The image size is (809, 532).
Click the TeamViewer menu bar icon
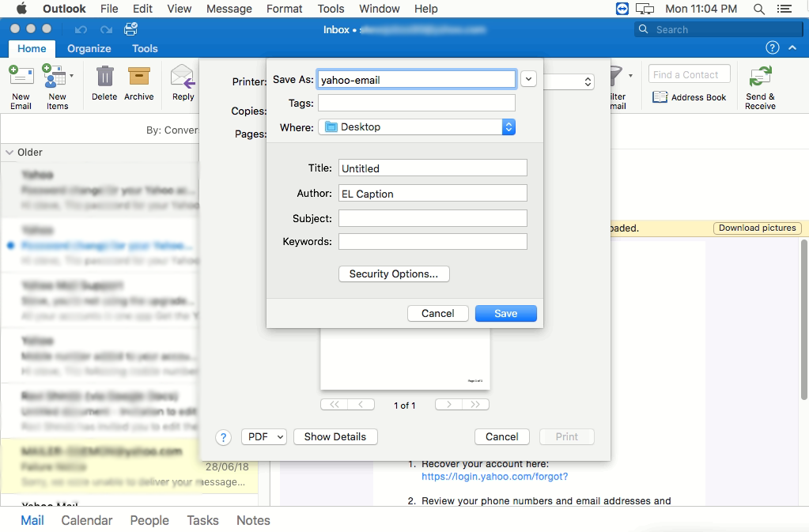click(622, 9)
